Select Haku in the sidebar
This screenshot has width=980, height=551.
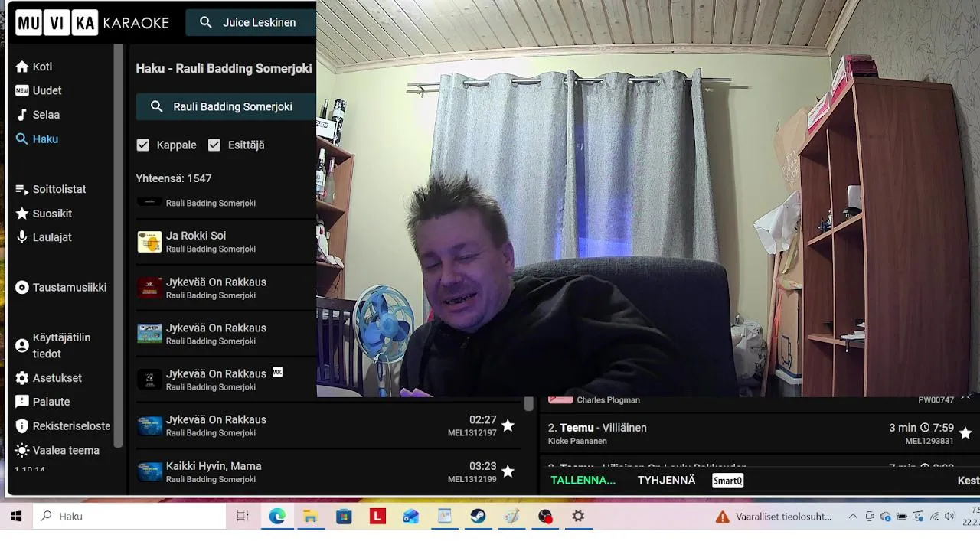tap(37, 139)
